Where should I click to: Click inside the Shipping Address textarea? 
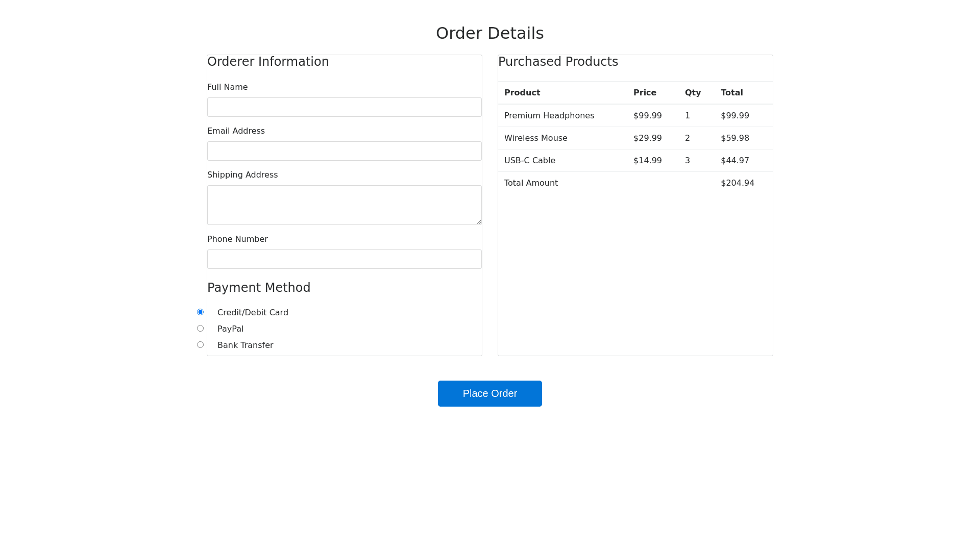coord(344,205)
